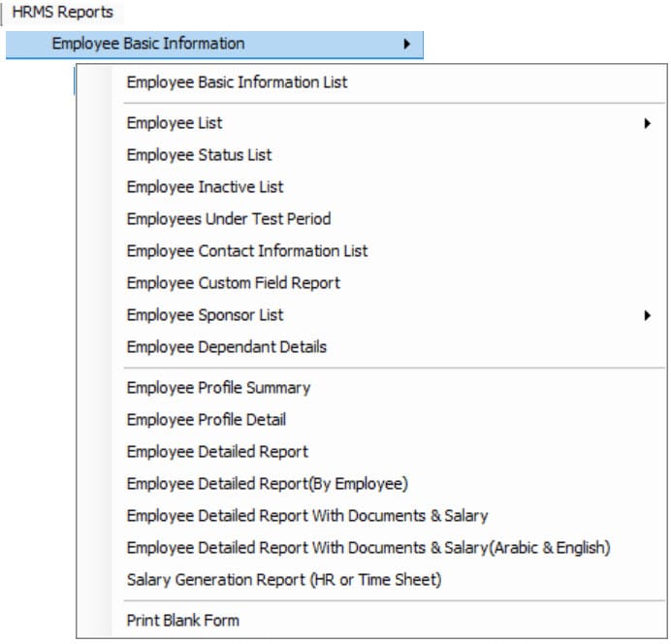Expand the Employee List submenu arrow
671x644 pixels.
tap(647, 124)
